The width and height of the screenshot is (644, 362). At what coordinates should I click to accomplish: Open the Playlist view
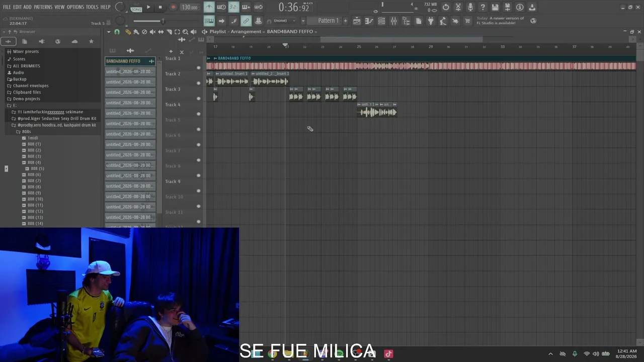[357, 21]
